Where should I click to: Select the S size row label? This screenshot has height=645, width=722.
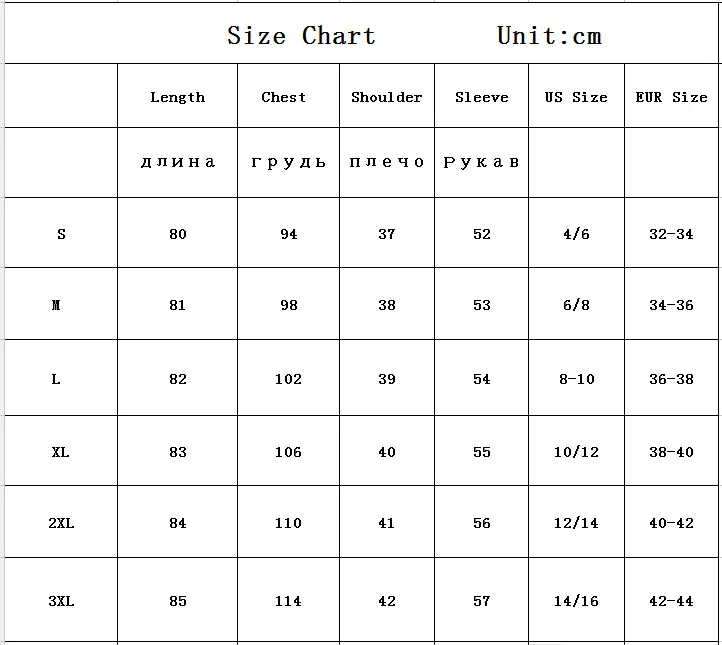[x=61, y=233]
